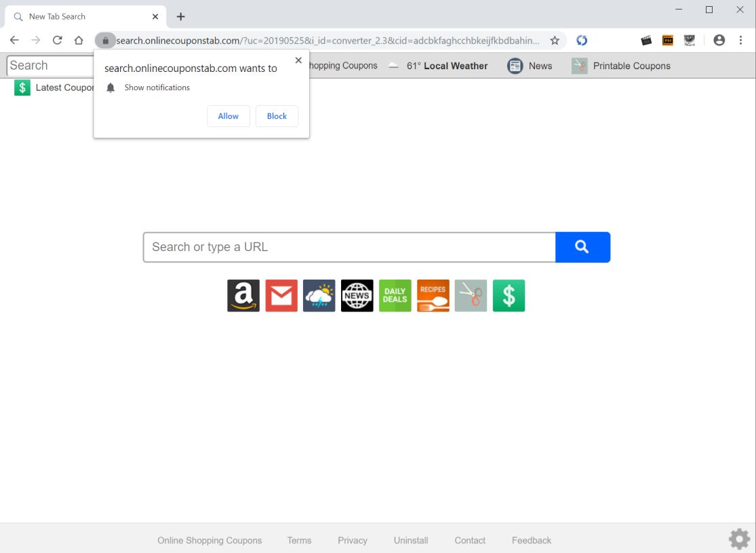This screenshot has height=553, width=756.
Task: Click the Latest Coupons dollar icon
Action: tap(22, 88)
